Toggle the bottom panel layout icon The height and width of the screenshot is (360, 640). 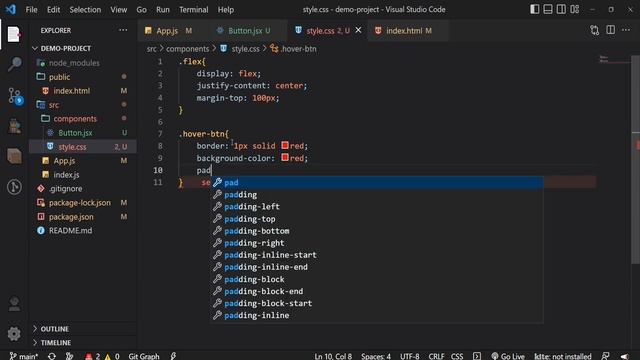point(548,9)
